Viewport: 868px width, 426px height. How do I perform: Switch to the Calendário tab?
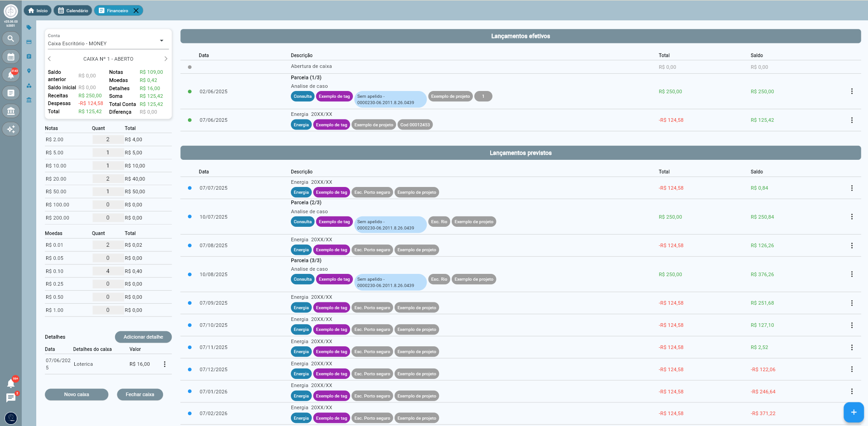(x=73, y=10)
